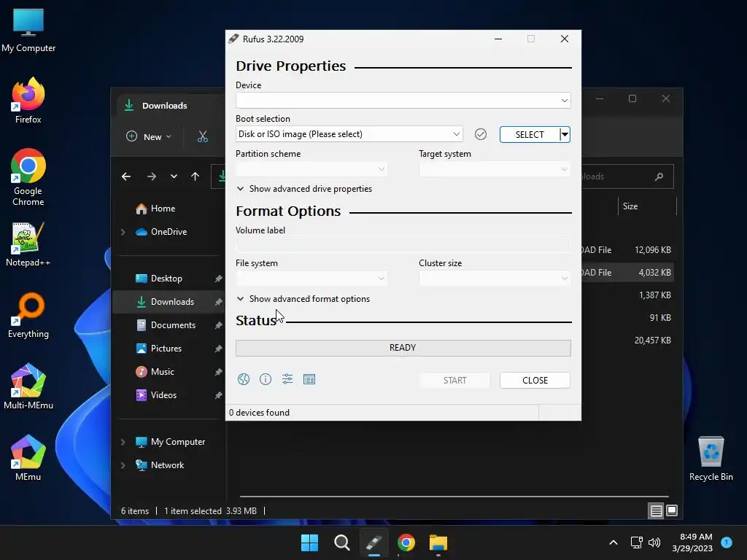This screenshot has width=747, height=560.
Task: Open OneDrive in Explorer sidebar
Action: 169,232
